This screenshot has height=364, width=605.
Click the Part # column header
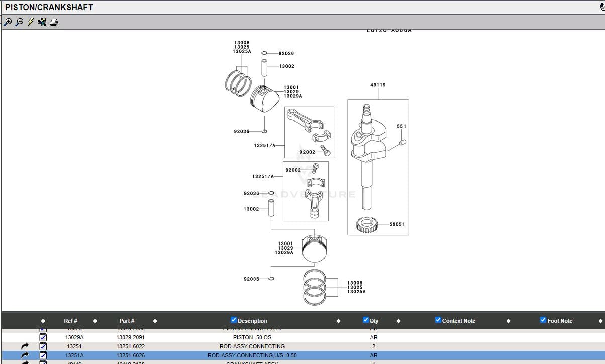coord(127,321)
